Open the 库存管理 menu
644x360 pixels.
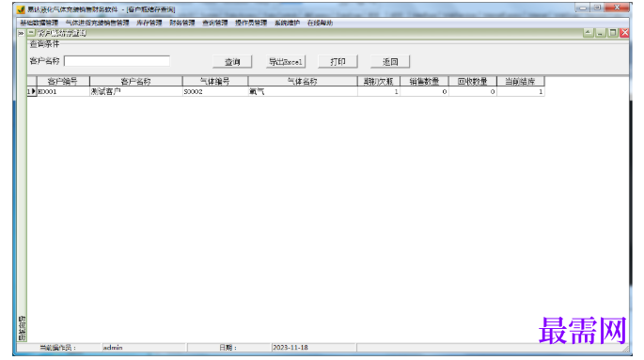[149, 23]
